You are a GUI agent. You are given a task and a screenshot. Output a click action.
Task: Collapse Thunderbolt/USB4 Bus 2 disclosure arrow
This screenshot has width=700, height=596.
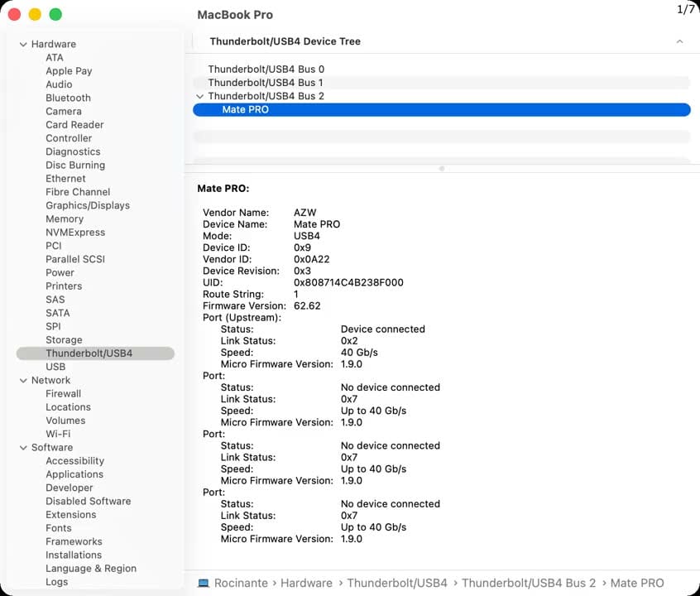coord(200,97)
